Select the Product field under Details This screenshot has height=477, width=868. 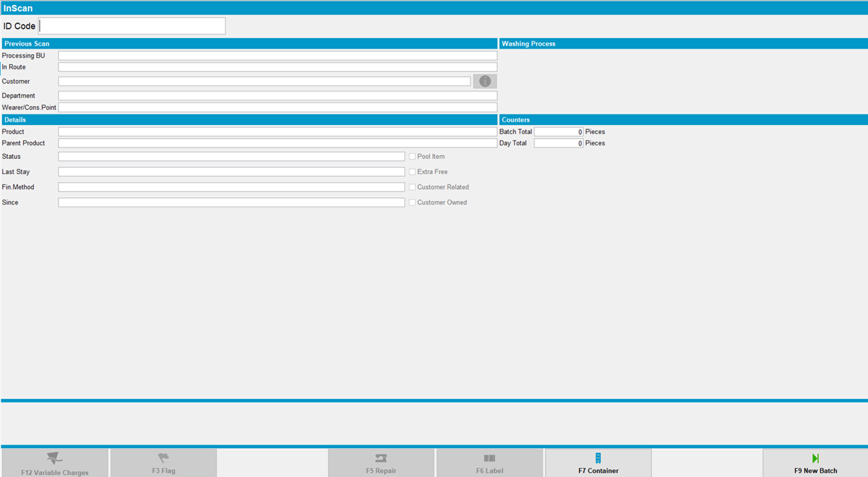[x=277, y=132]
